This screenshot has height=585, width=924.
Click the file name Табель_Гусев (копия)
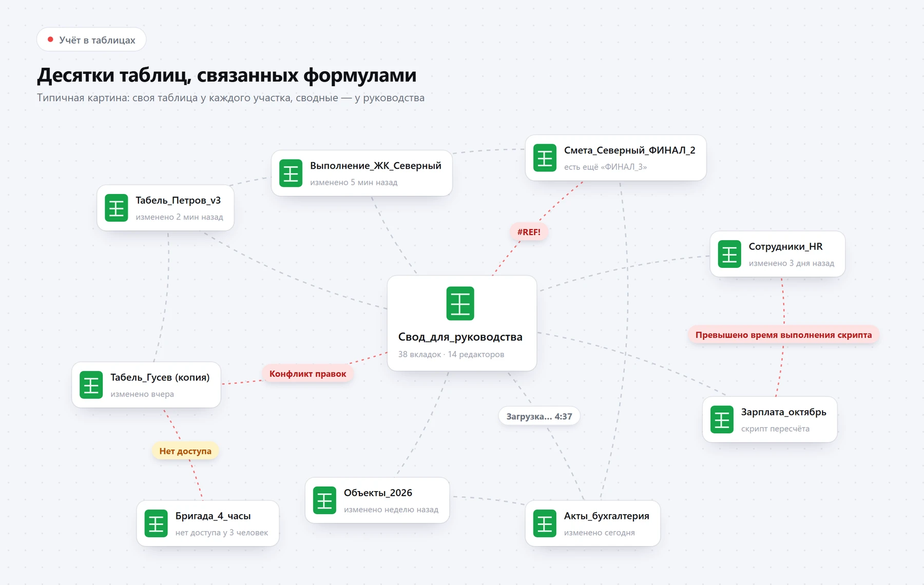160,377
